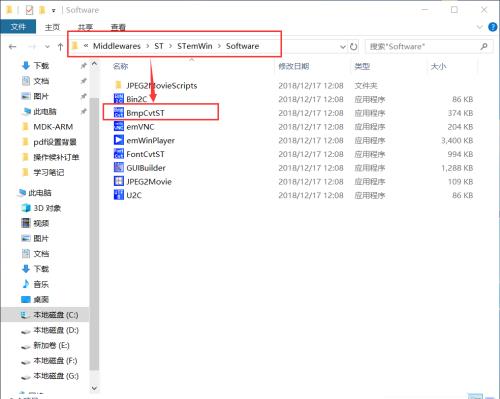This screenshot has height=399, width=500.
Task: Switch to the 查看 ribbon tab
Action: click(118, 27)
